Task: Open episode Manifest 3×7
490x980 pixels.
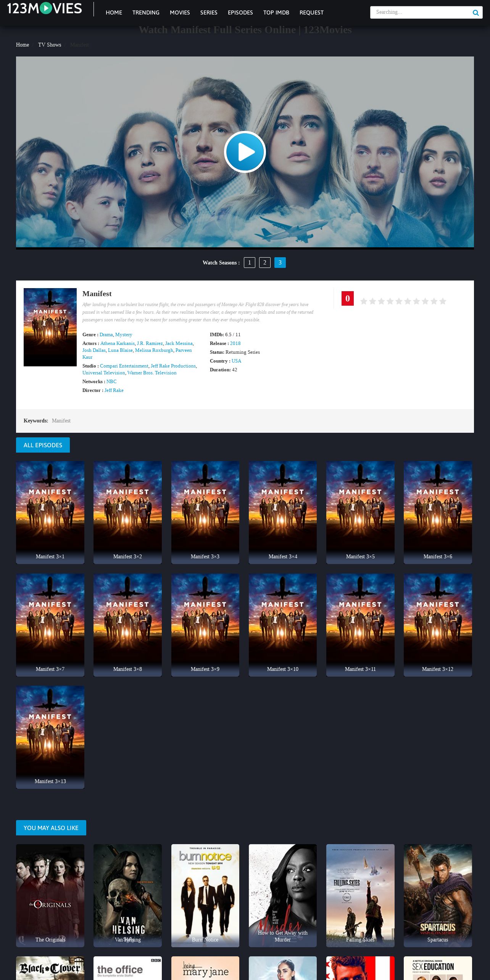Action: pyautogui.click(x=50, y=625)
